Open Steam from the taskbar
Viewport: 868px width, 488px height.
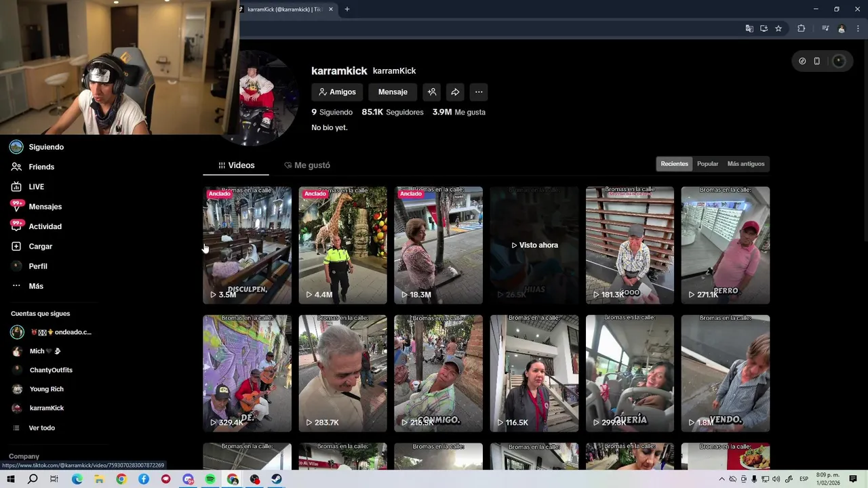[277, 479]
